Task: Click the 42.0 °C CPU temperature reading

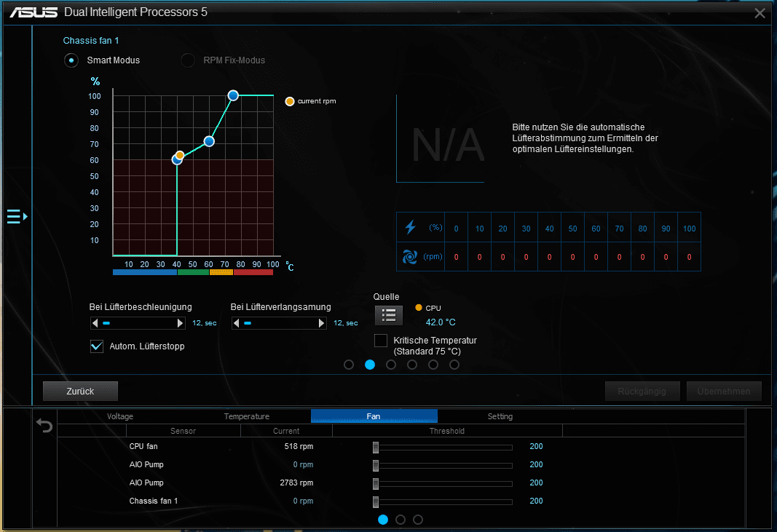Action: click(x=441, y=322)
